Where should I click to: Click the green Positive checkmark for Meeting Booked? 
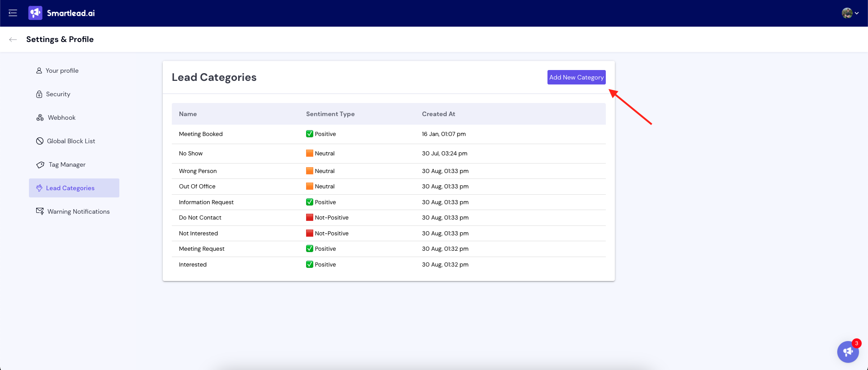(x=310, y=134)
